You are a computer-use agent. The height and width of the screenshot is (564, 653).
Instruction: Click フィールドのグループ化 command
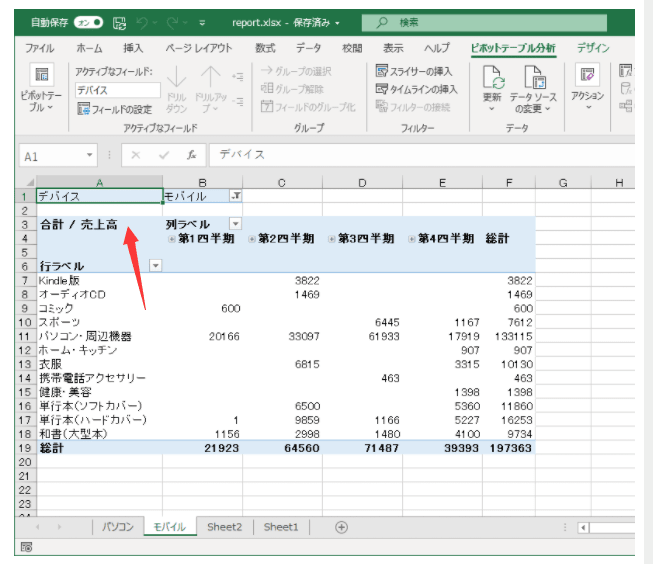point(308,107)
